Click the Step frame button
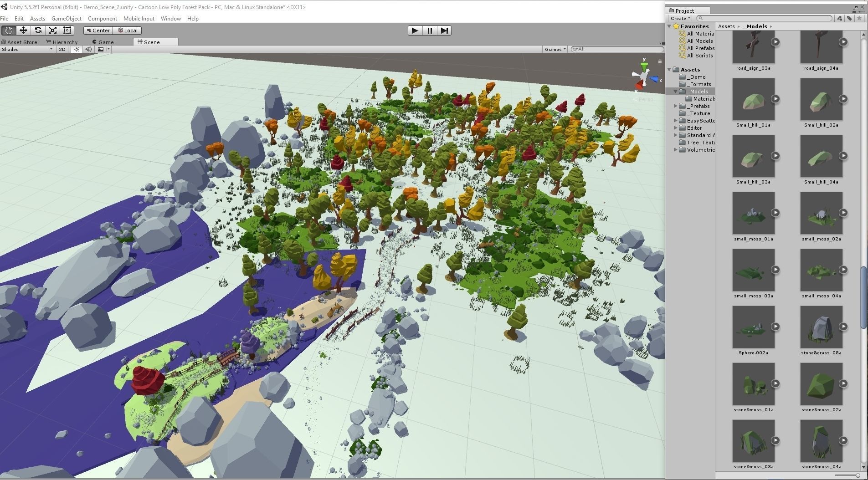The width and height of the screenshot is (868, 480). 444,31
